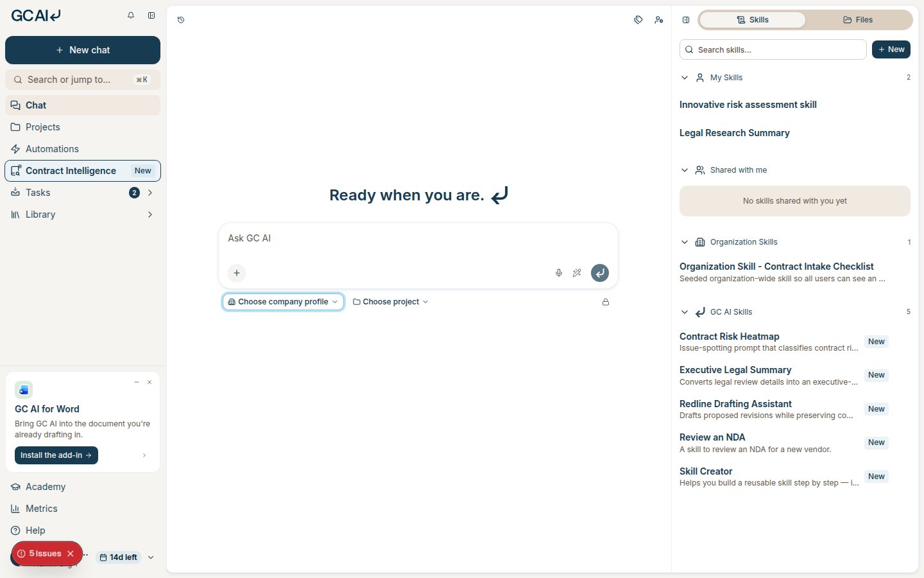Collapse the GC AI Skills section
Image resolution: width=924 pixels, height=578 pixels.
pyautogui.click(x=685, y=312)
